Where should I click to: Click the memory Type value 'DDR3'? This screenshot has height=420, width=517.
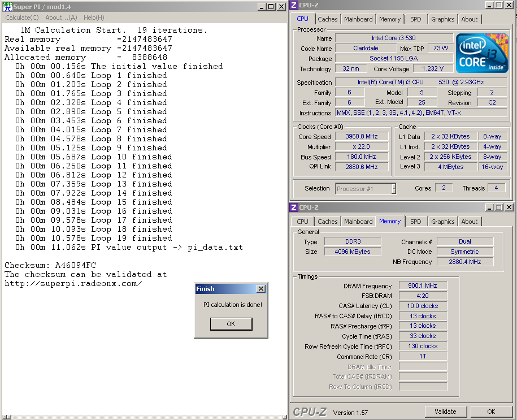point(353,241)
